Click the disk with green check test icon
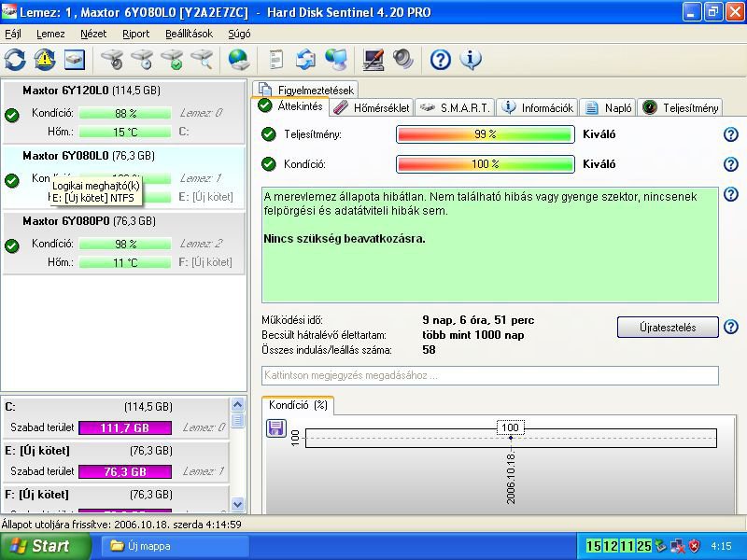 172,60
